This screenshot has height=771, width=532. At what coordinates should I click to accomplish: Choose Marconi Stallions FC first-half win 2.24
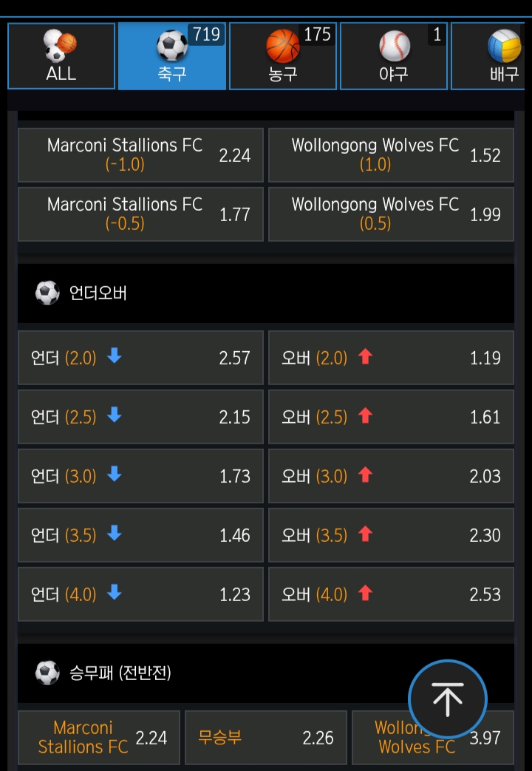point(99,737)
